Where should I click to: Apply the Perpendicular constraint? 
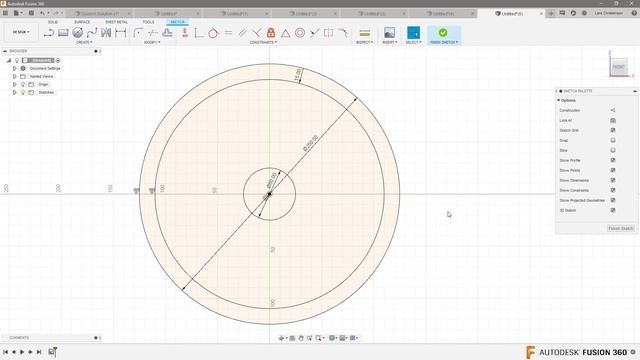click(257, 33)
